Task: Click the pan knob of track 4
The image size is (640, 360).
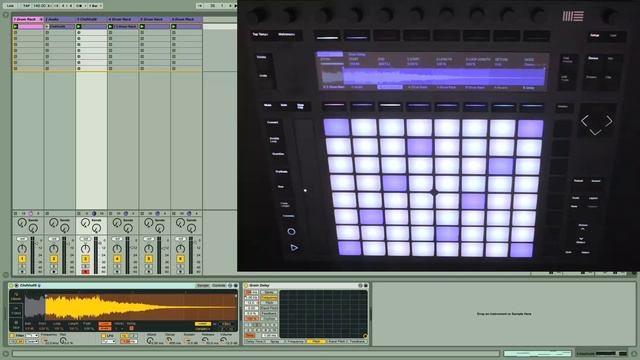Action: 117,249
